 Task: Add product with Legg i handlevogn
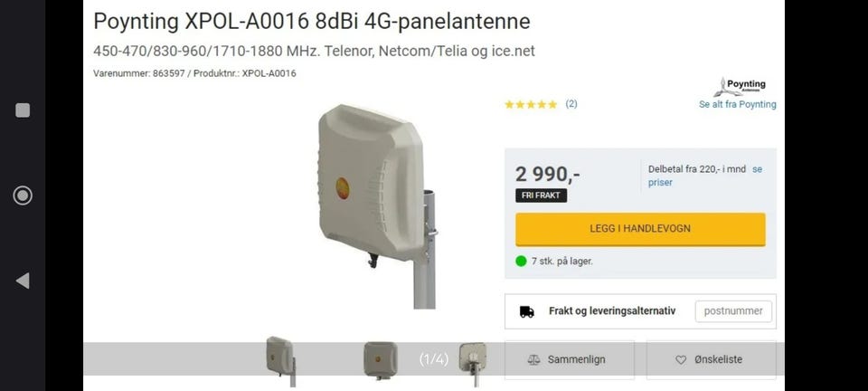640,229
